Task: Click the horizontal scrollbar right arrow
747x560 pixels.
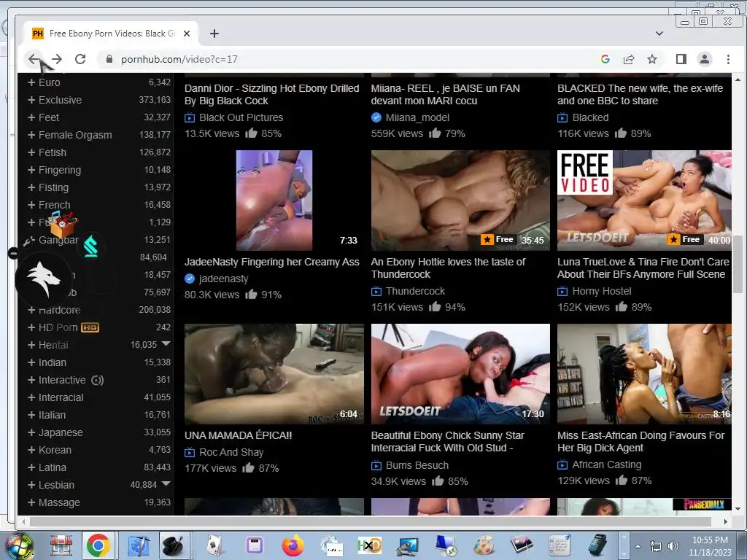Action: (725, 521)
